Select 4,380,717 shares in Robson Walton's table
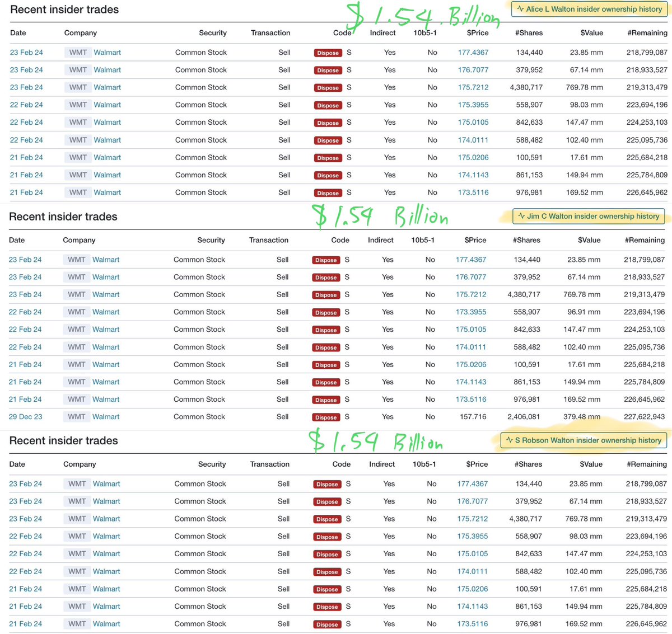 coord(526,519)
